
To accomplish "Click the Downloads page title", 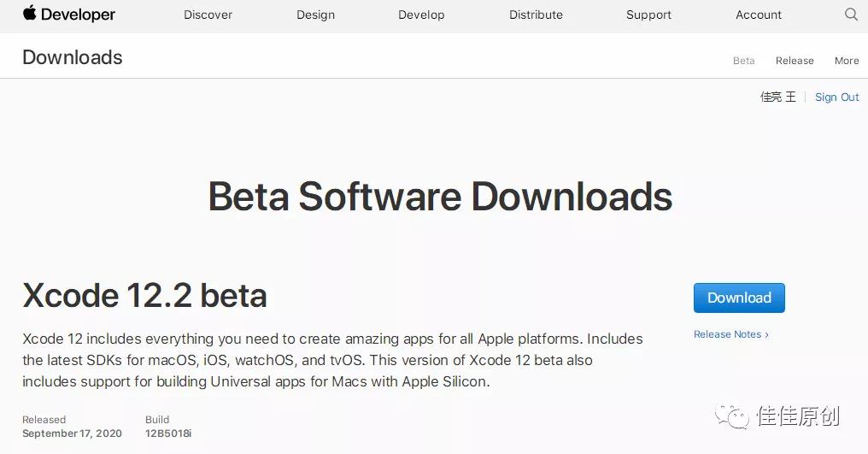I will [73, 57].
